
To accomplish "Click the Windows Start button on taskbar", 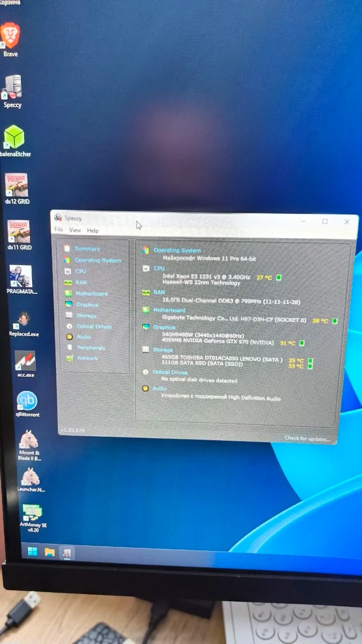I will [32, 551].
